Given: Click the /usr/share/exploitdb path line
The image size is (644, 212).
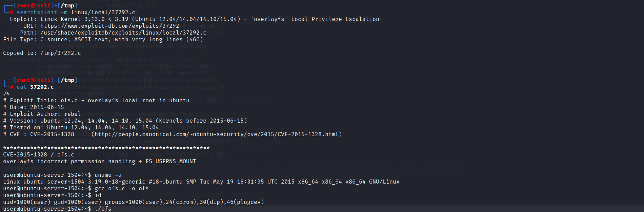Looking at the screenshot, I should click(x=113, y=33).
